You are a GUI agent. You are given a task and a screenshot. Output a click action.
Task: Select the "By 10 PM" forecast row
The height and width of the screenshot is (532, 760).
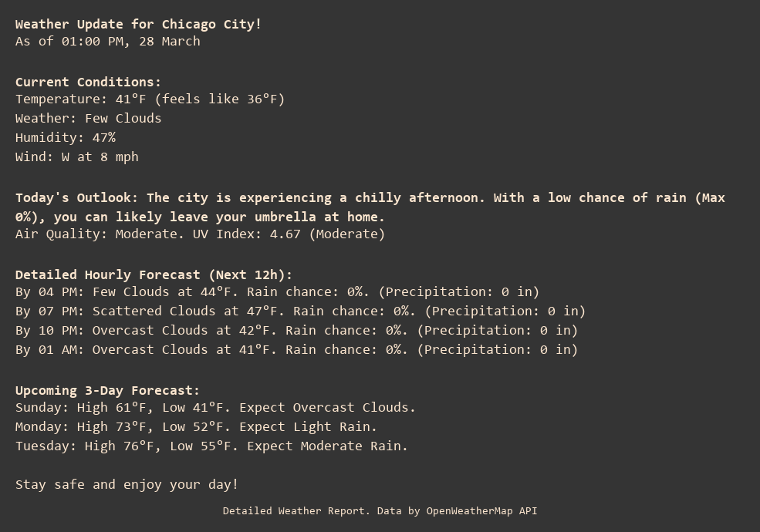tap(297, 330)
